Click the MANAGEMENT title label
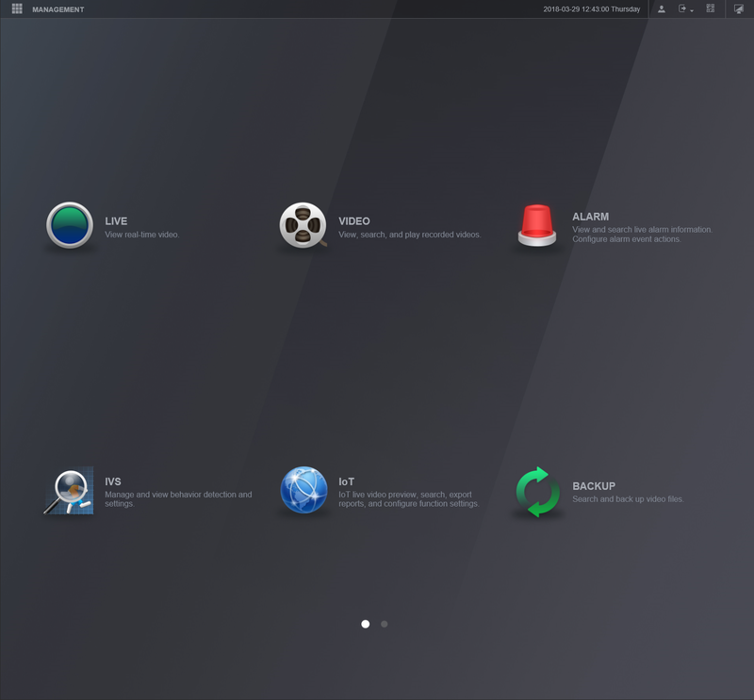This screenshot has height=700, width=754. point(57,8)
